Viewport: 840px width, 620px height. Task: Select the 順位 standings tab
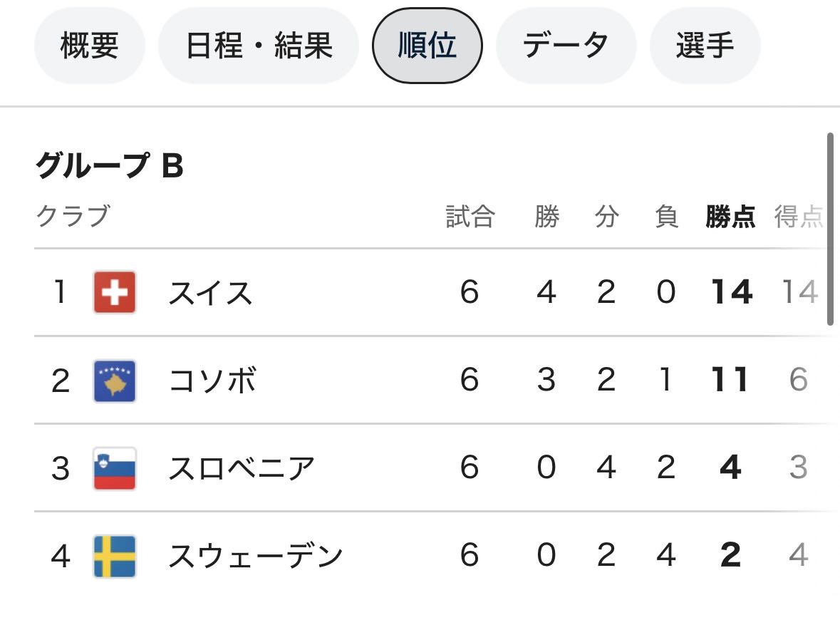pyautogui.click(x=427, y=46)
